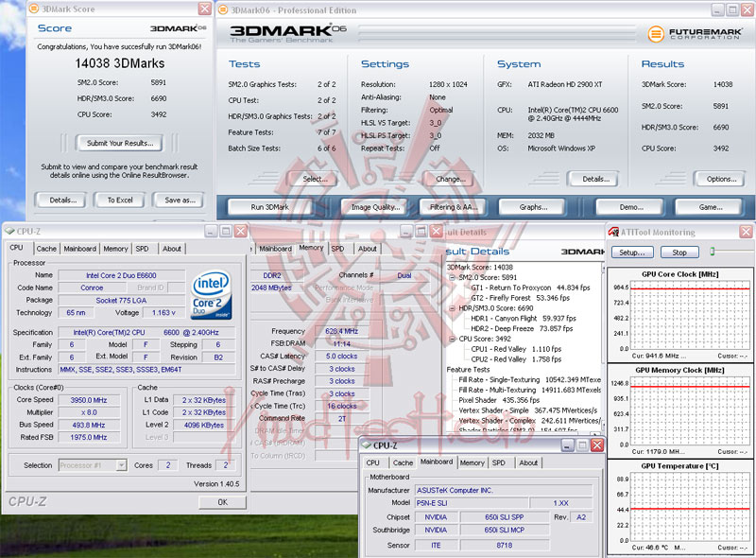Screen dimensions: 756x558
Task: Open the Graphs tool
Action: pyautogui.click(x=533, y=207)
